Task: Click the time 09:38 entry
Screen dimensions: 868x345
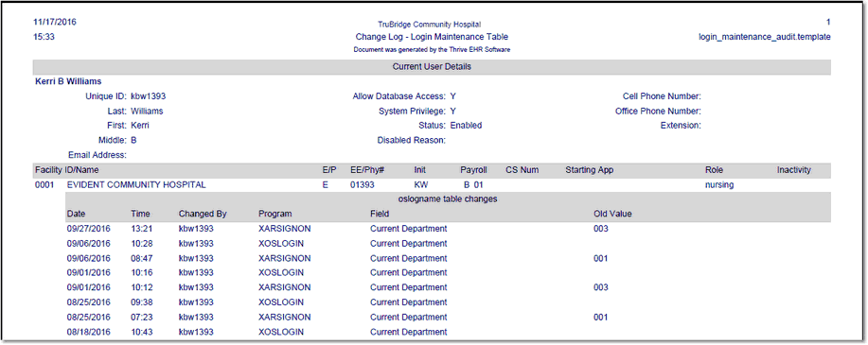Action: tap(141, 302)
